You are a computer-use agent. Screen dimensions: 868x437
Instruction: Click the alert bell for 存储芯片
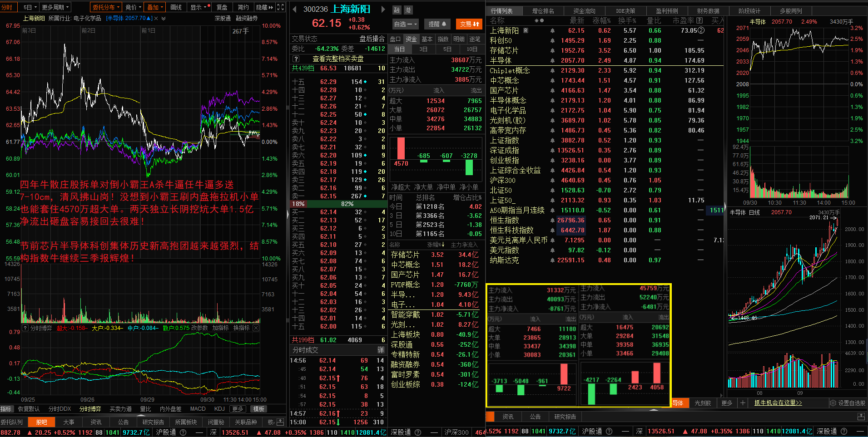(x=552, y=50)
